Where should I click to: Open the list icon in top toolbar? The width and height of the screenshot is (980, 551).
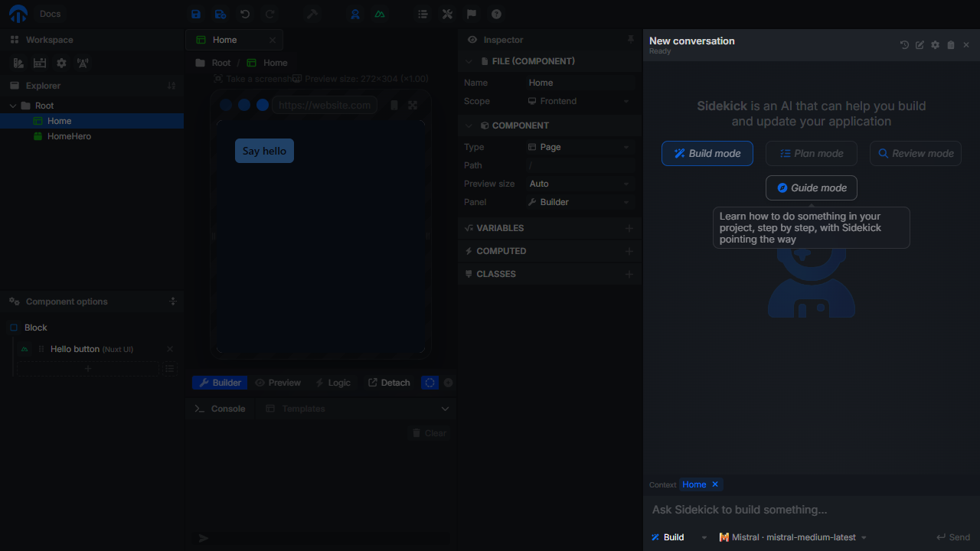(423, 14)
